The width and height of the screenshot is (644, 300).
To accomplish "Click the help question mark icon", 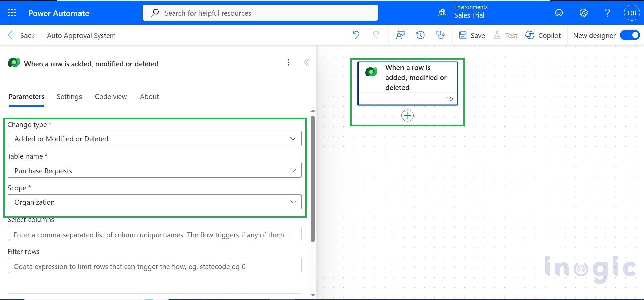I will [x=607, y=13].
